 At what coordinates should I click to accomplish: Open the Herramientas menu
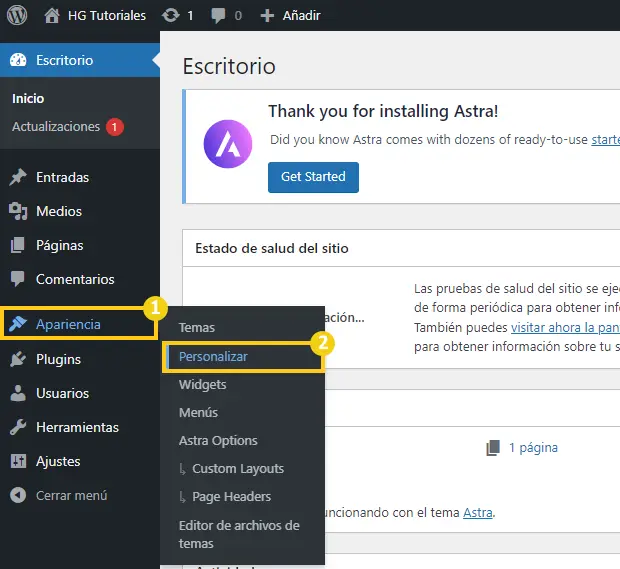click(78, 427)
